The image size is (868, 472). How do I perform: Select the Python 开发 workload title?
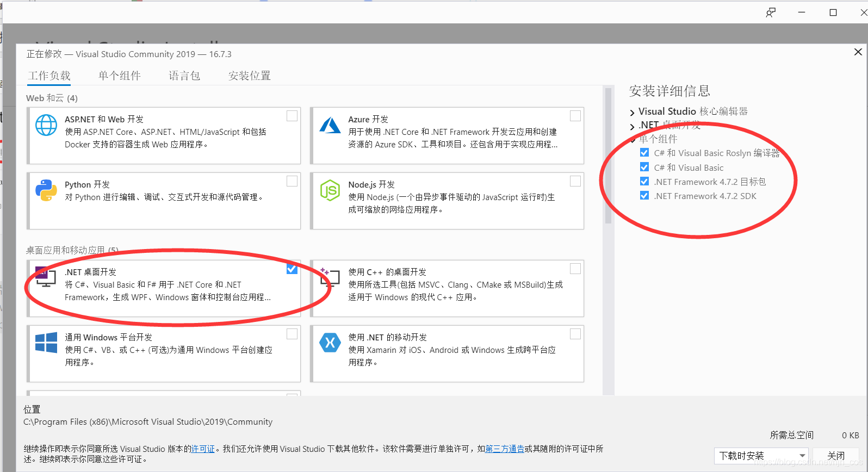click(x=87, y=185)
